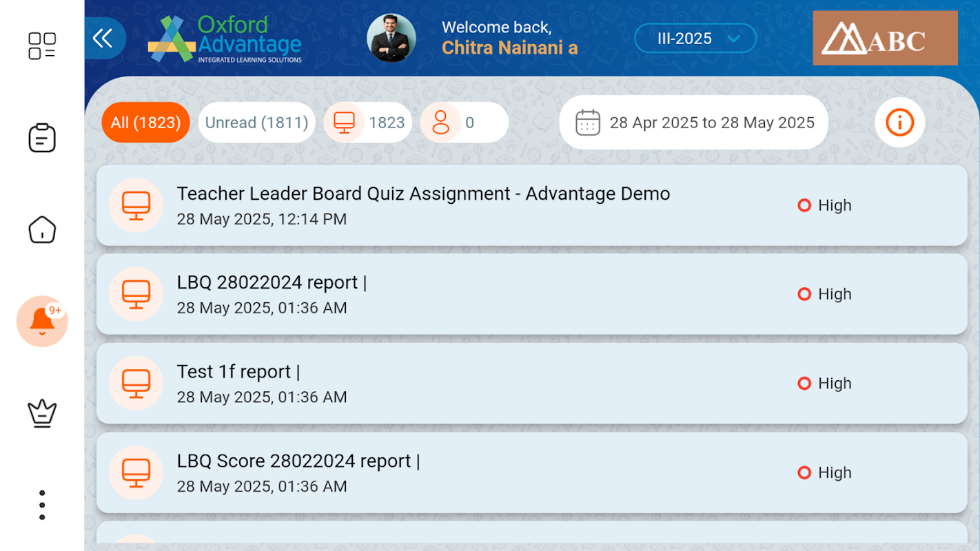
Task: Click the Oxford Advantage logo
Action: tap(225, 39)
